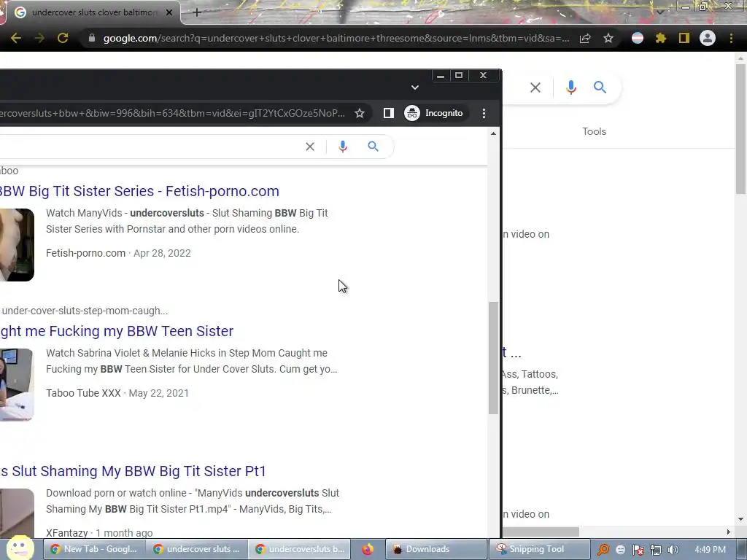View site info via the lock icon
Viewport: 747px width, 560px height.
92,38
